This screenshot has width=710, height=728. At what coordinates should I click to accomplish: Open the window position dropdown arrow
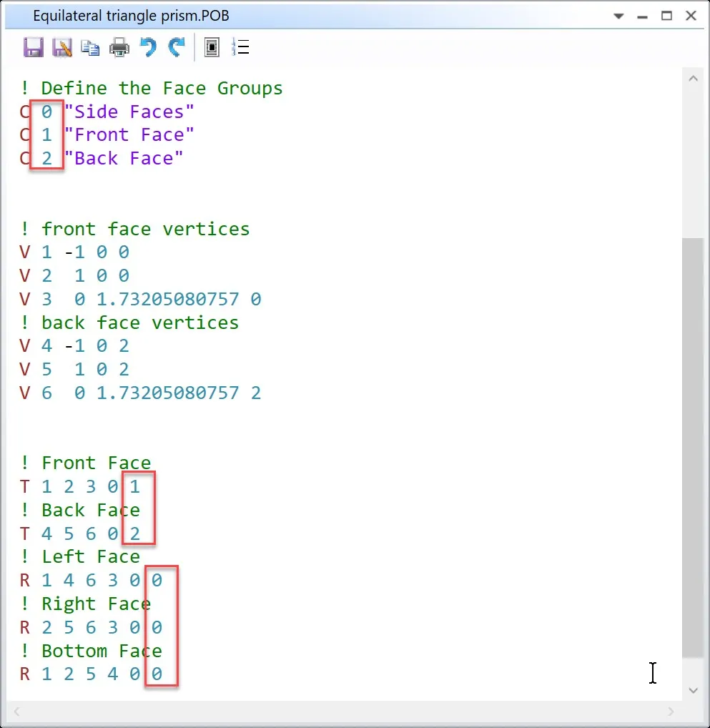(x=618, y=16)
